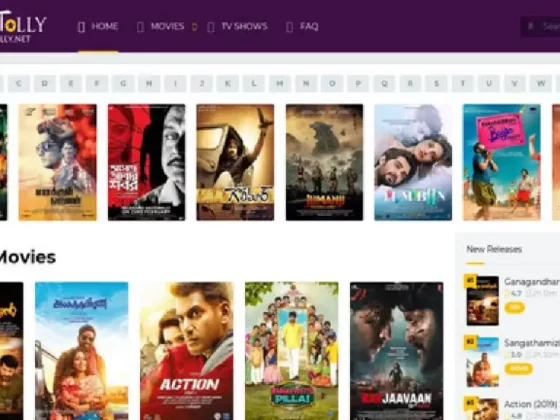This screenshot has height=420, width=560.
Task: Open the yellow poster with man in sunglasses
Action: (x=58, y=162)
